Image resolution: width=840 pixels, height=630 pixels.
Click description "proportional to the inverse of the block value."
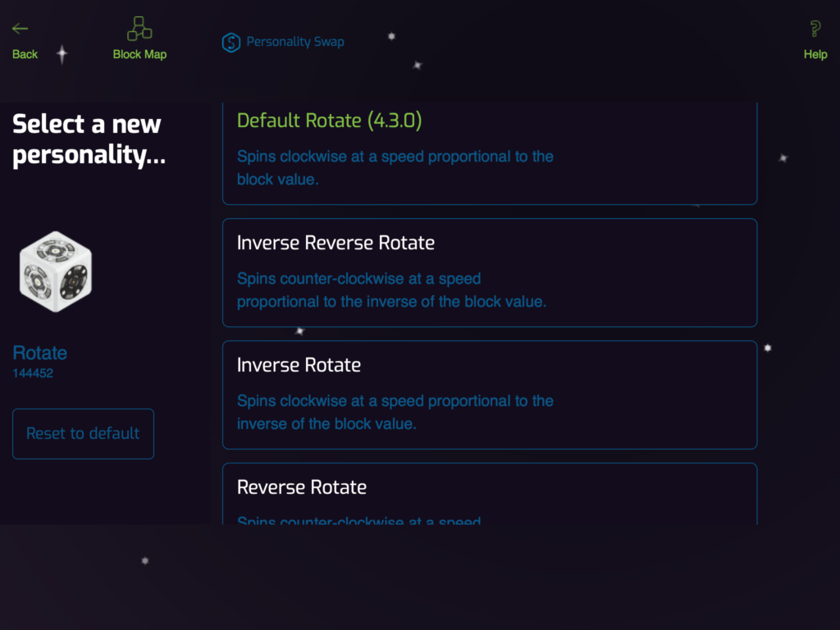pos(391,302)
